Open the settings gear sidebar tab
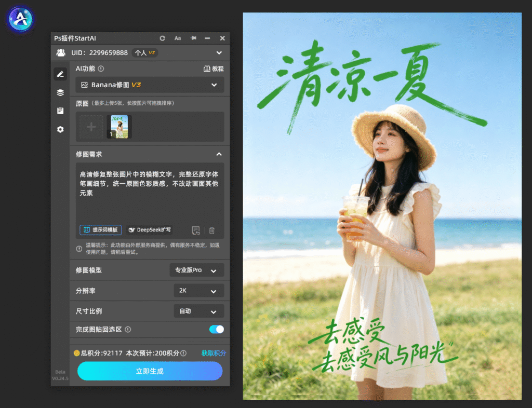This screenshot has height=408, width=532. (x=60, y=129)
